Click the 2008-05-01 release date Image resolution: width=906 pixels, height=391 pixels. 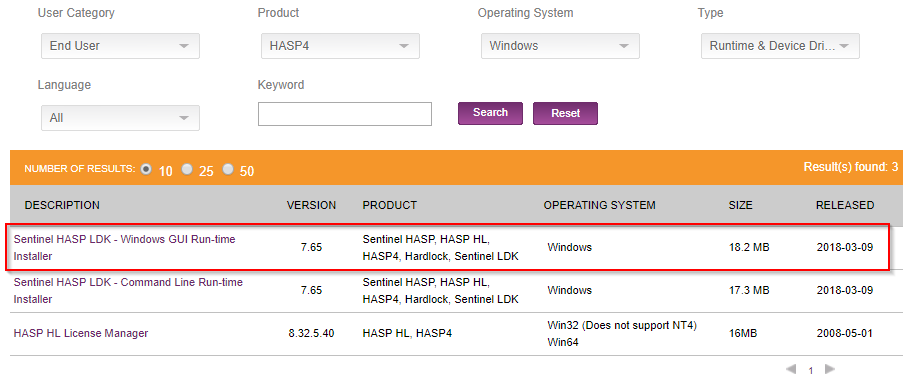[x=845, y=333]
